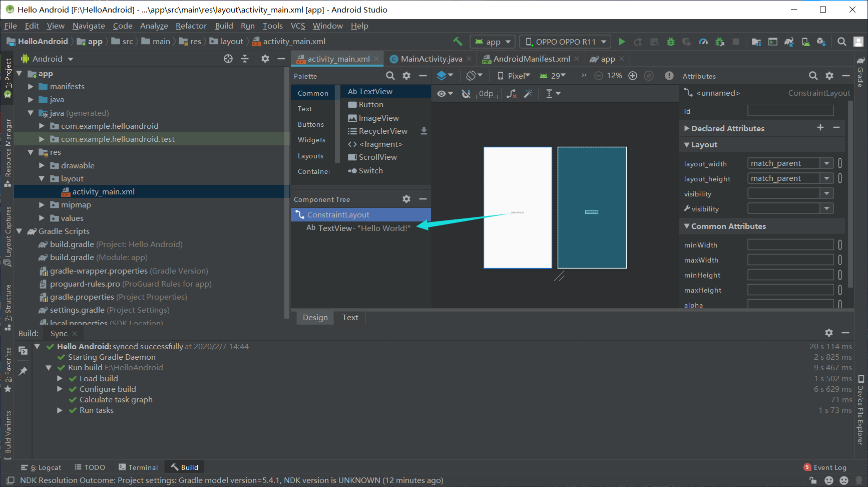This screenshot has height=487, width=868.
Task: Open Attributes panel settings gear
Action: point(829,76)
